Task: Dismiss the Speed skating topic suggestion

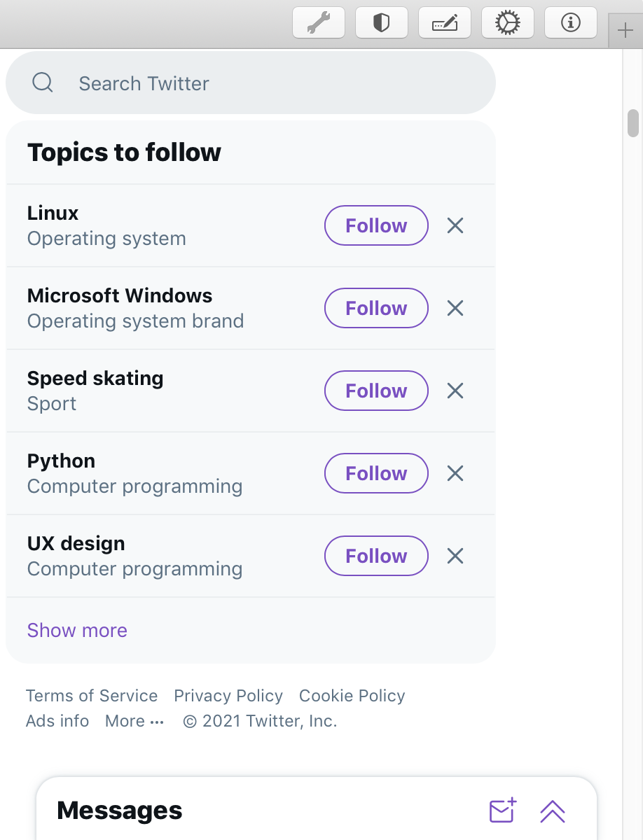Action: click(x=455, y=391)
